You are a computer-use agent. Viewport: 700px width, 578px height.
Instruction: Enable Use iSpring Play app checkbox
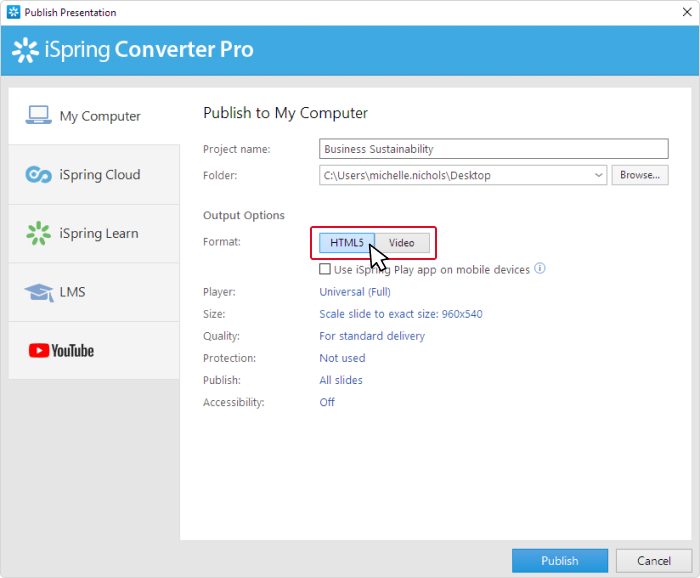325,269
